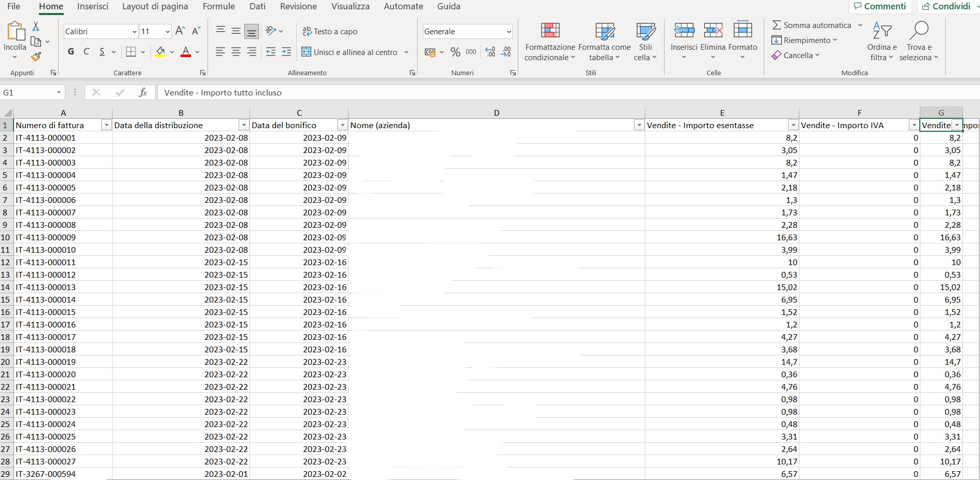Open filter for Data della distribuzione column
Viewport: 980px width, 480px height.
coord(243,125)
